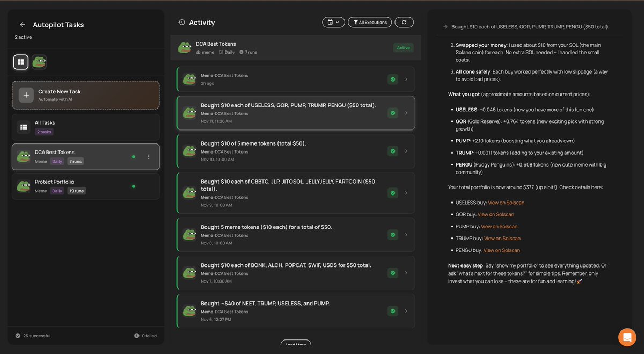Click the 2 tasks badge under All Tasks
The height and width of the screenshot is (354, 644).
tap(44, 132)
